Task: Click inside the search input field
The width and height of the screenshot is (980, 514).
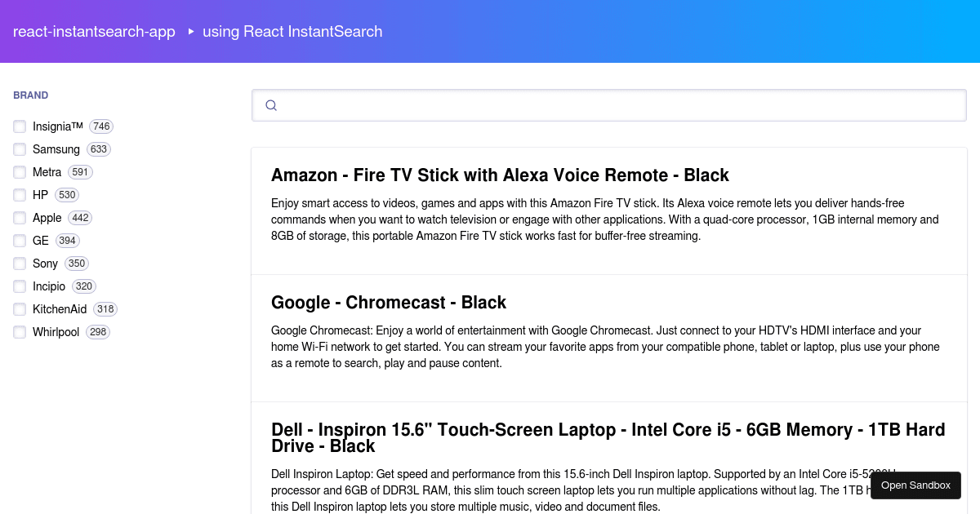Action: pos(572,104)
